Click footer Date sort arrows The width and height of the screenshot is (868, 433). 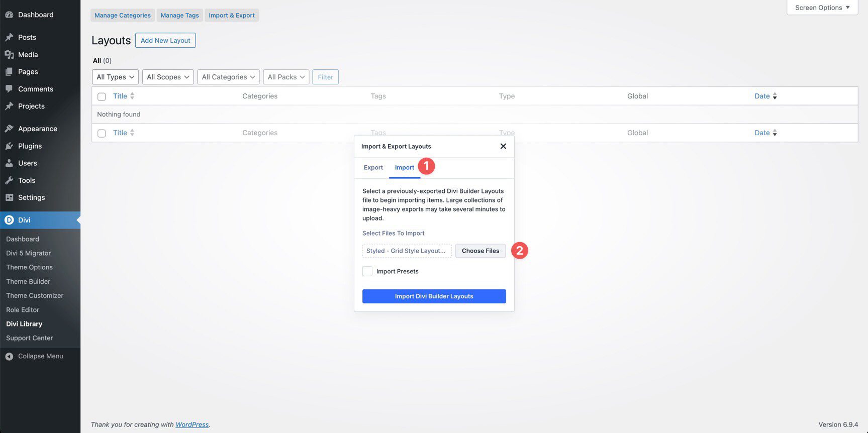tap(775, 133)
